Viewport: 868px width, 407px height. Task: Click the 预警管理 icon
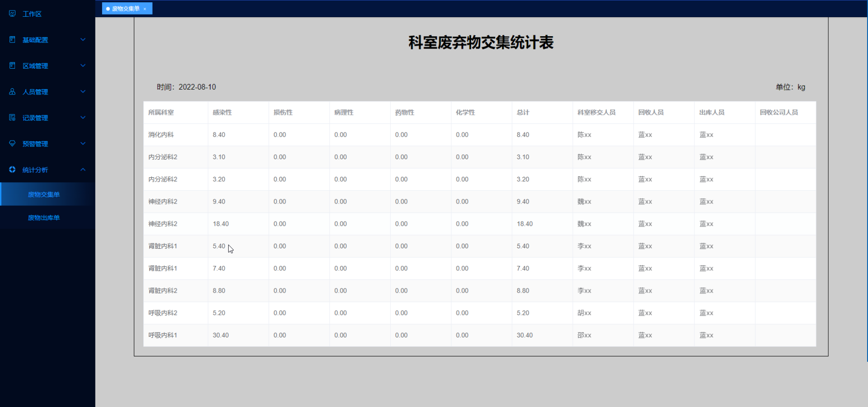click(12, 143)
